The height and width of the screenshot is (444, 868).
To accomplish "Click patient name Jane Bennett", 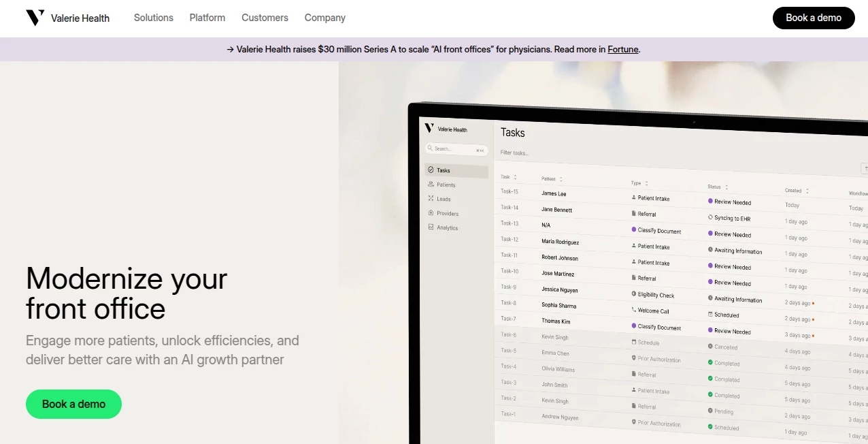I will point(556,210).
